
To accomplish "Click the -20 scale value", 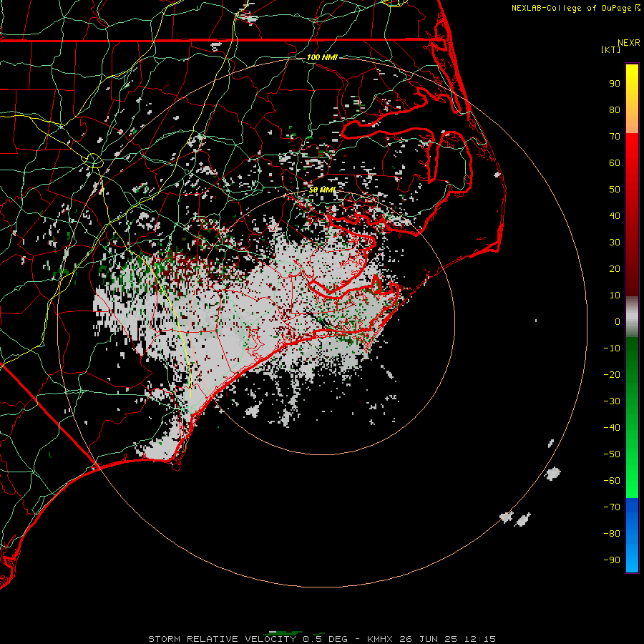I will point(612,375).
